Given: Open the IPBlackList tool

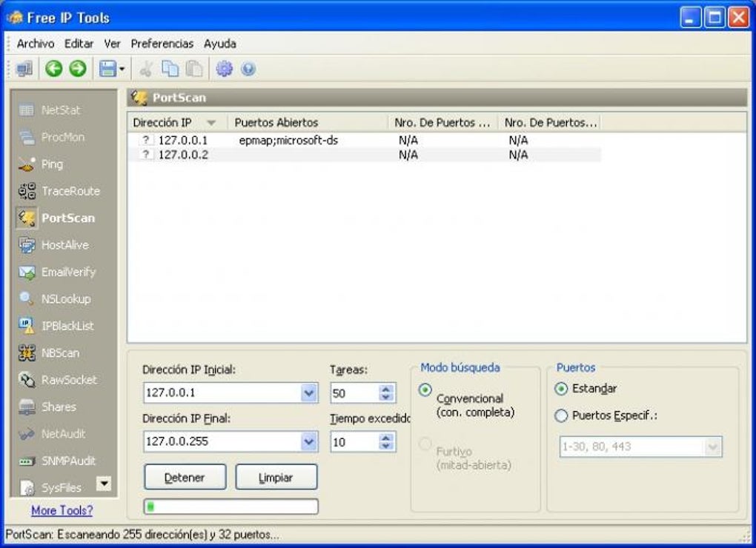Looking at the screenshot, I should tap(56, 326).
